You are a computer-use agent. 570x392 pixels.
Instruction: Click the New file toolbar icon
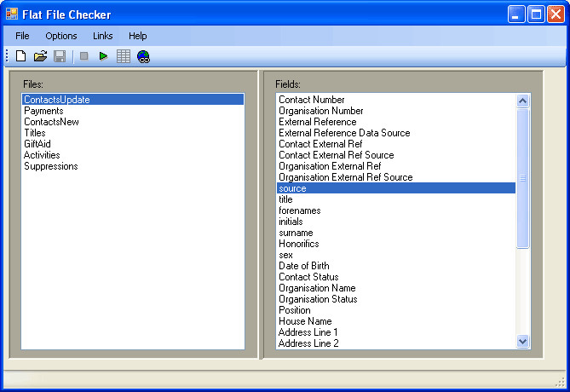(x=20, y=56)
